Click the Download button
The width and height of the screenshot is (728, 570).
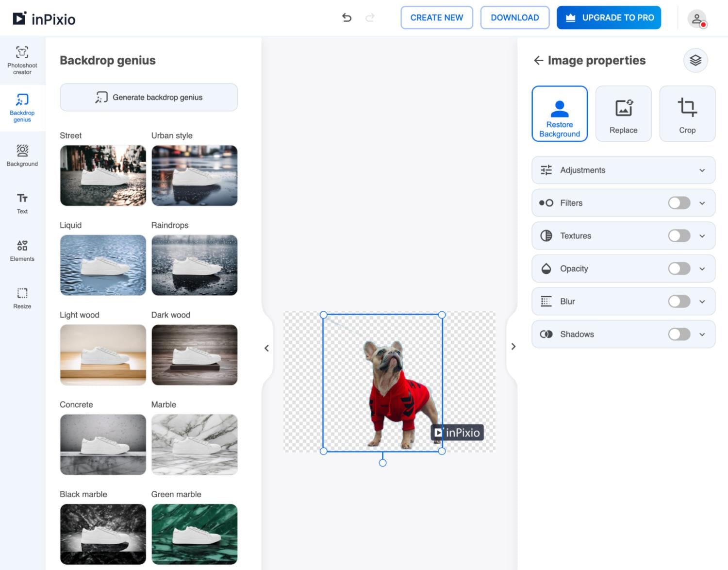(x=514, y=18)
